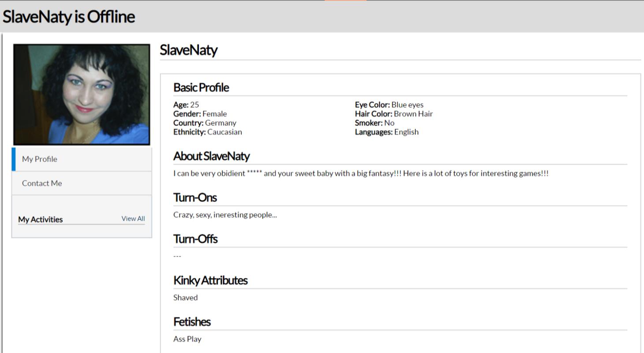The image size is (644, 353).
Task: Click the View All link
Action: tap(133, 219)
